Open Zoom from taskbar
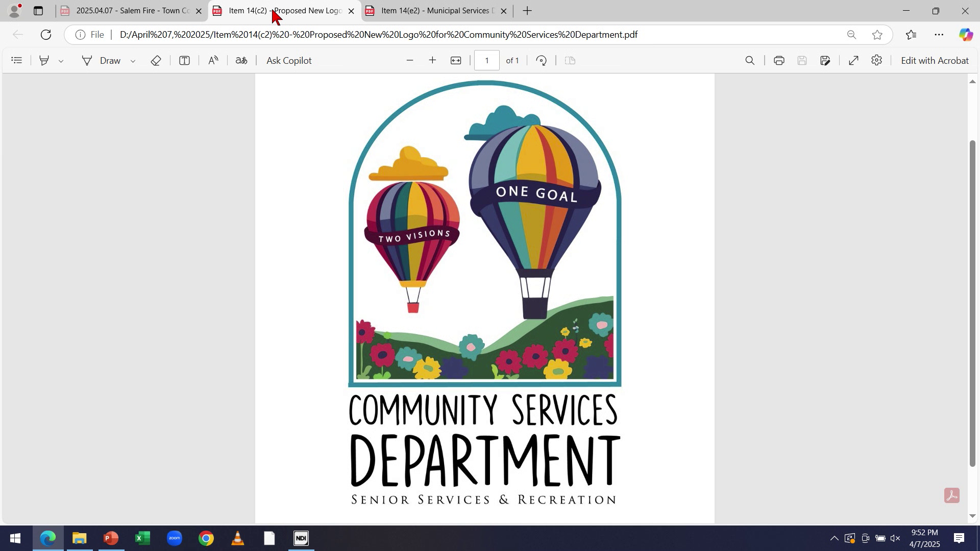The image size is (980, 551). tap(175, 538)
